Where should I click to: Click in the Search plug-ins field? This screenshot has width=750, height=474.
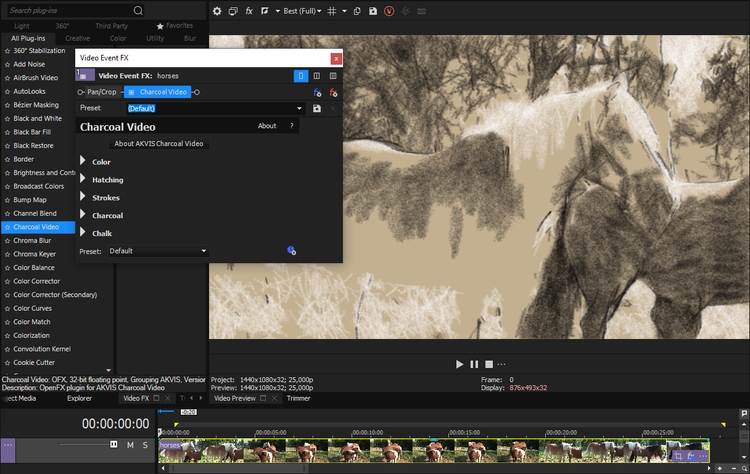69,11
